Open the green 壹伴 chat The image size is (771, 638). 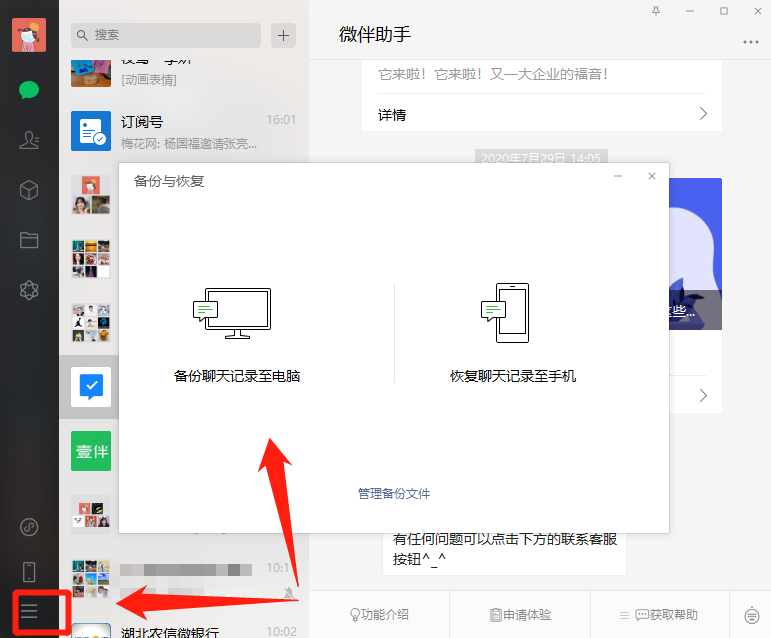coord(91,451)
